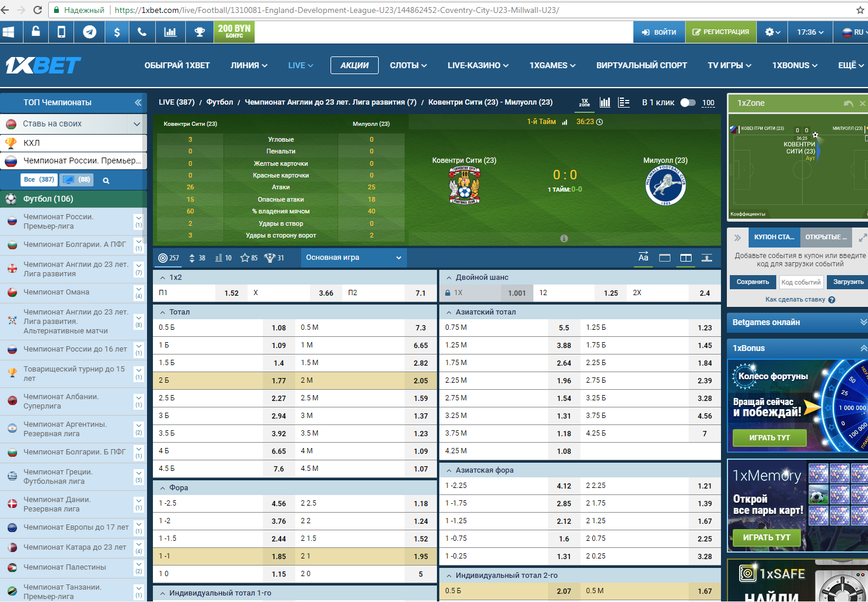Open the СЛОТЫ menu

click(408, 65)
